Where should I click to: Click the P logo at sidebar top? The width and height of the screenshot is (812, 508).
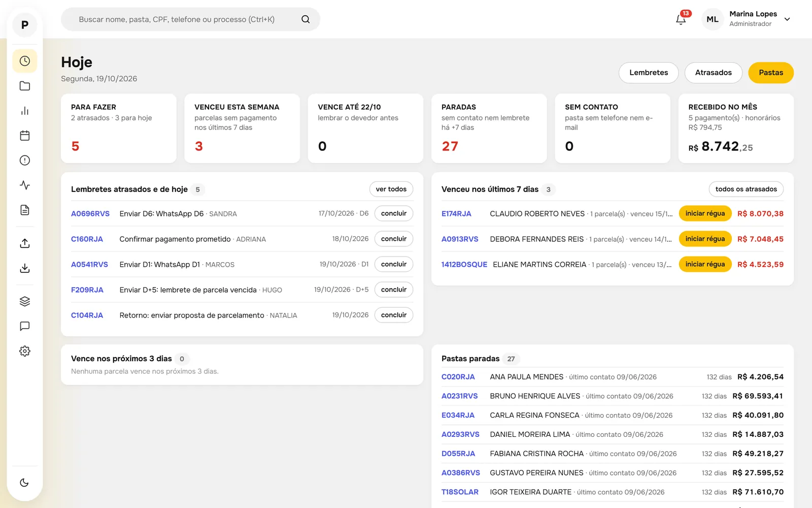click(x=24, y=25)
